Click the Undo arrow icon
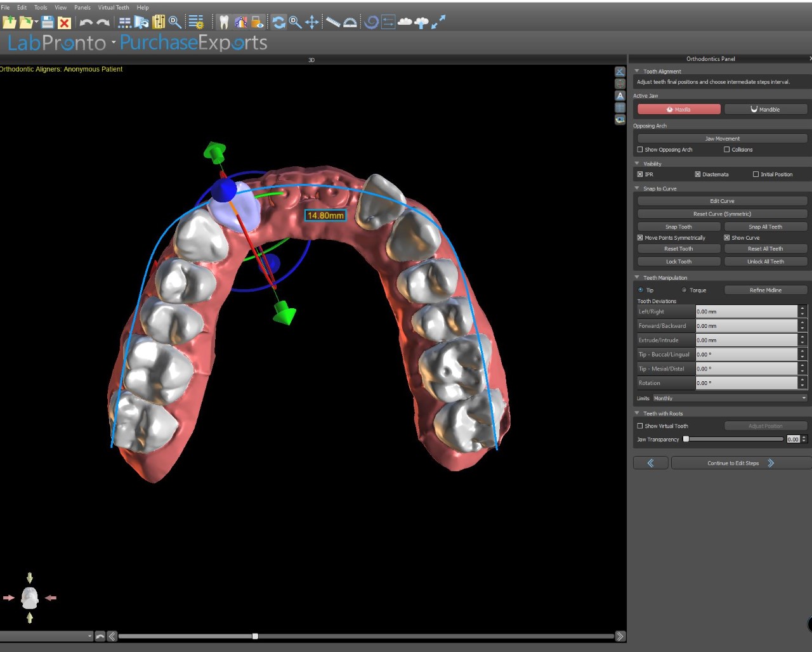The image size is (812, 652). [86, 22]
